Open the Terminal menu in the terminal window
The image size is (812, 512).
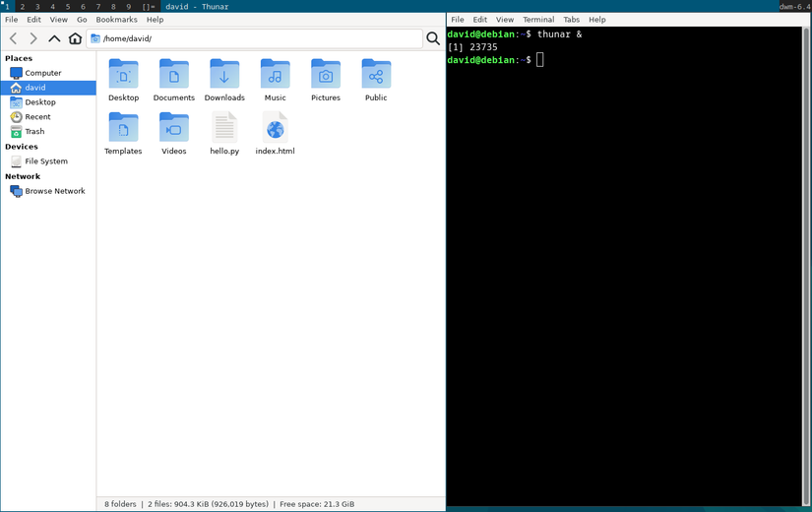pyautogui.click(x=538, y=20)
